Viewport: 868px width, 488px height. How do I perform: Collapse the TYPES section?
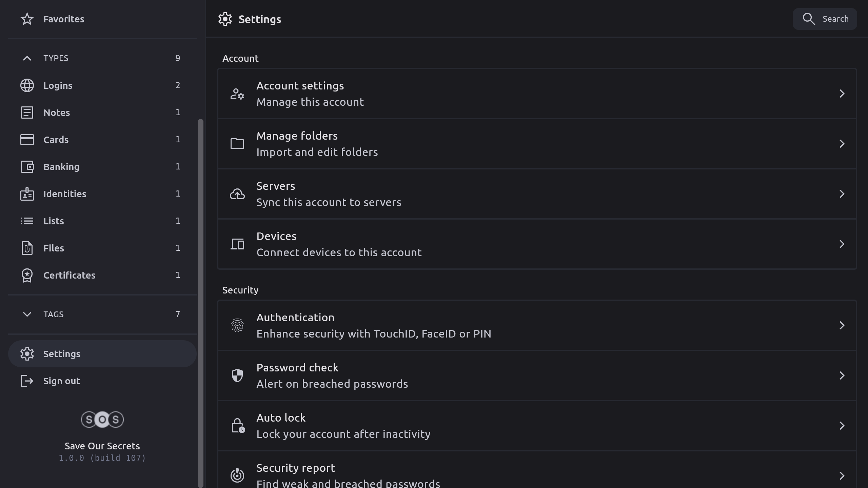[x=27, y=58]
